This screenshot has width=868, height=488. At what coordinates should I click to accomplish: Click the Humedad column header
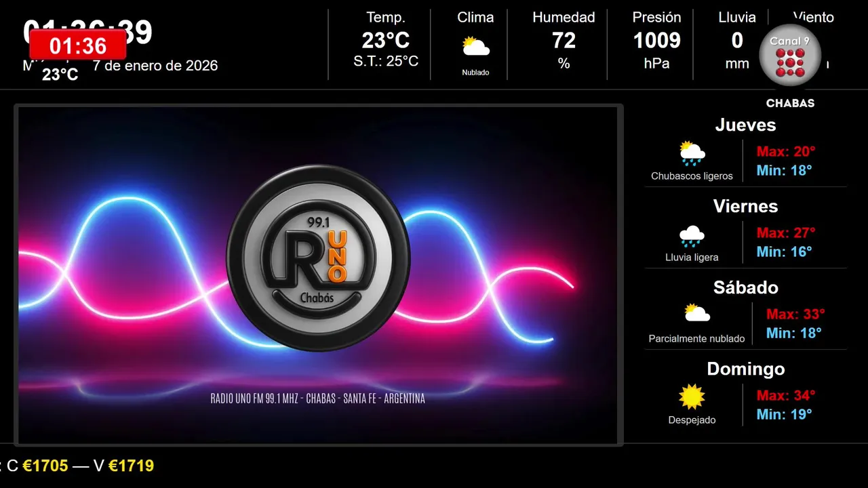coord(564,18)
